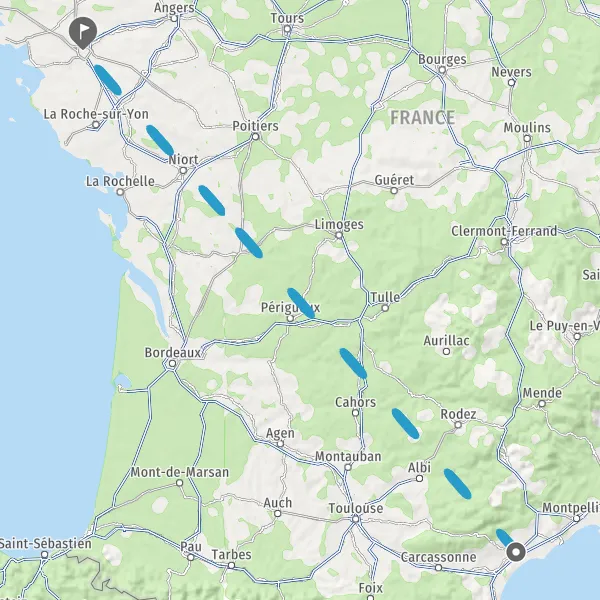Click the Clermont-Ferrand city dot
The height and width of the screenshot is (600, 600).
pyautogui.click(x=504, y=242)
